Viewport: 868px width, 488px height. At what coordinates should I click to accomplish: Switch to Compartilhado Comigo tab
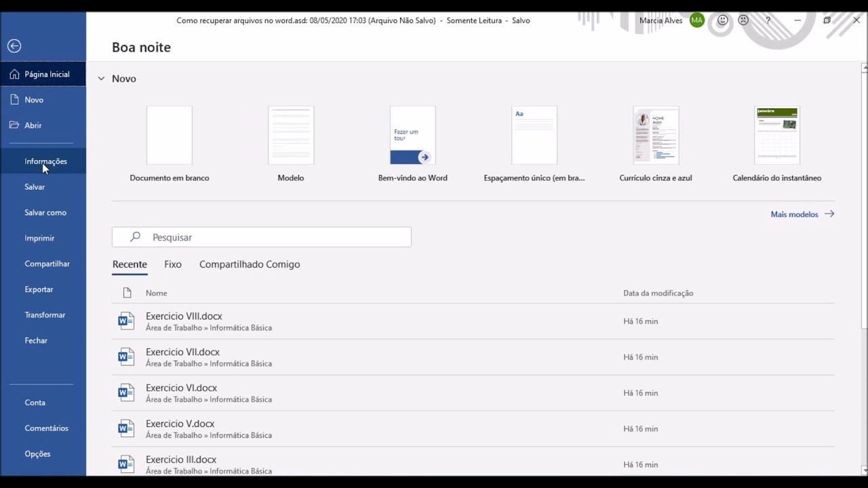coord(250,264)
